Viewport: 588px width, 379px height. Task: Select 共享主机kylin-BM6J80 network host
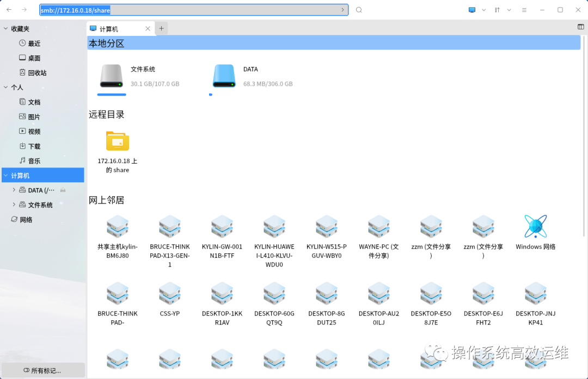point(118,237)
